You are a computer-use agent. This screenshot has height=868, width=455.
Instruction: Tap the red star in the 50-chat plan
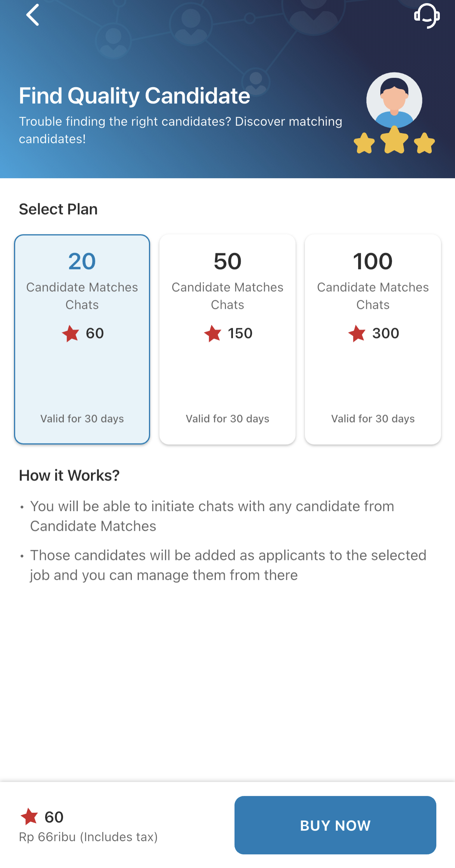pos(212,333)
